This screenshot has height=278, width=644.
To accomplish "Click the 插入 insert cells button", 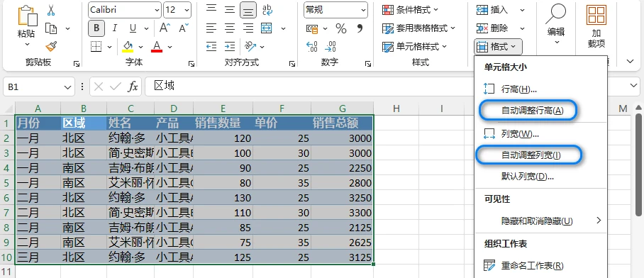I will pyautogui.click(x=492, y=10).
